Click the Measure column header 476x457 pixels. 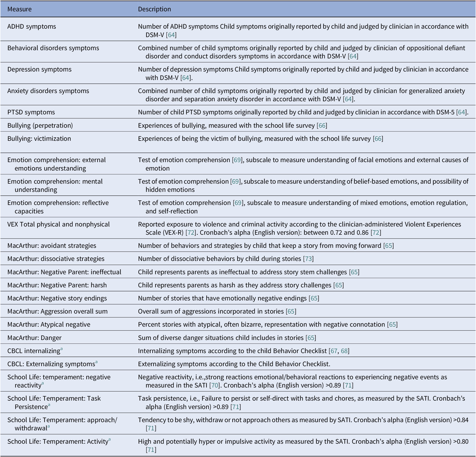(x=19, y=9)
